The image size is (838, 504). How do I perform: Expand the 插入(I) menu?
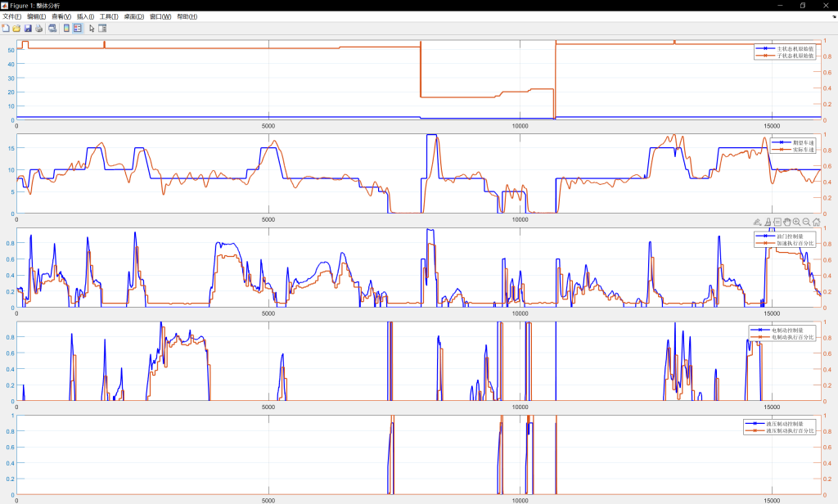point(84,16)
